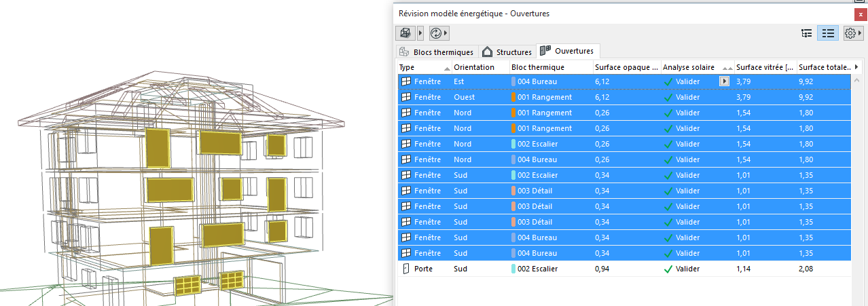Select the Porte row type cell
The width and height of the screenshot is (868, 306).
(424, 269)
